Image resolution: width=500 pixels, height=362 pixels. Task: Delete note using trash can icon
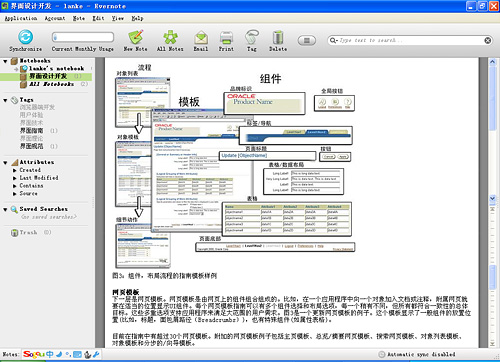[278, 37]
